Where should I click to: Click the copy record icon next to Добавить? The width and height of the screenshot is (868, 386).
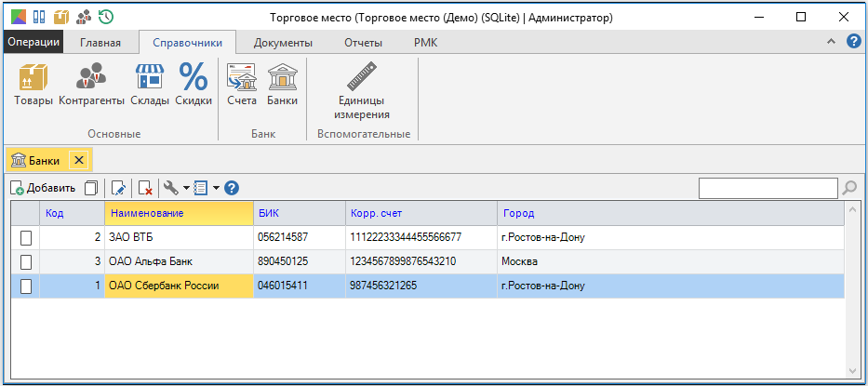coord(91,188)
